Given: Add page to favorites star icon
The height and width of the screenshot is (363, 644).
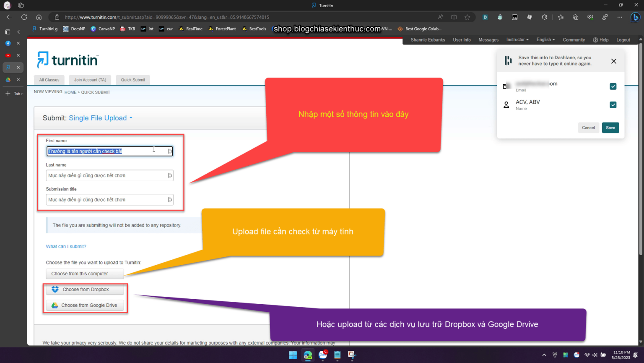Looking at the screenshot, I should coord(467,17).
